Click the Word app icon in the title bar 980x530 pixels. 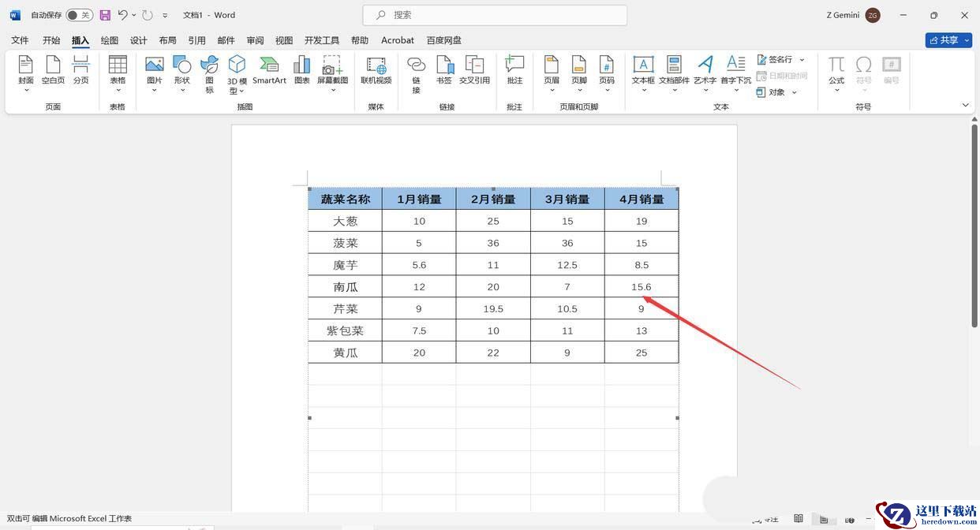[x=15, y=15]
